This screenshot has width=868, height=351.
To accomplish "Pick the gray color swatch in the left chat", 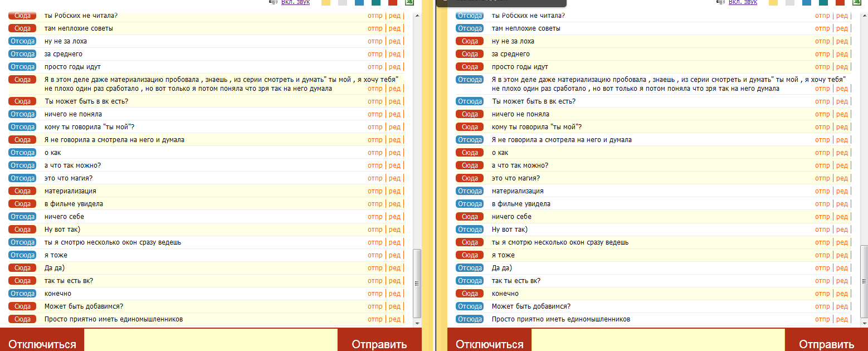I will pyautogui.click(x=343, y=2).
